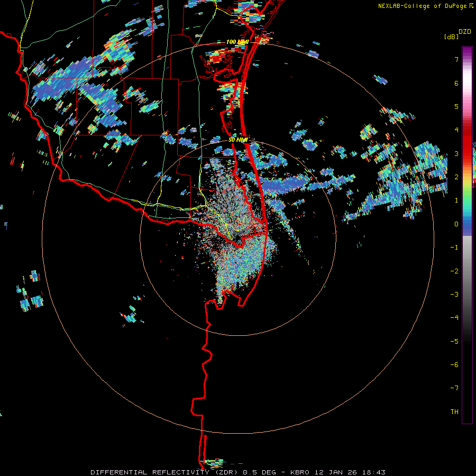
Task: Click the 18:43 timestamp in caption
Action: [374, 472]
